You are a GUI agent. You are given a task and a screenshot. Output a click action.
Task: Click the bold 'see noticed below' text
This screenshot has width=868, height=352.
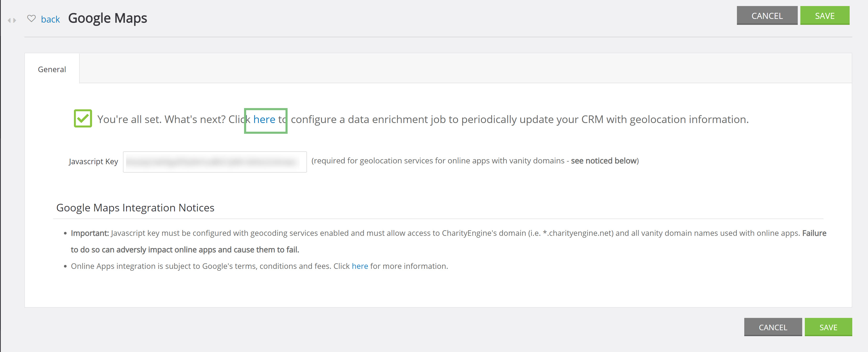[603, 161]
